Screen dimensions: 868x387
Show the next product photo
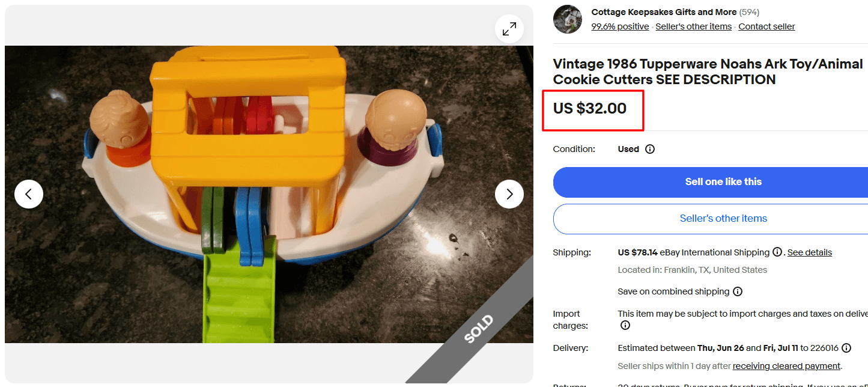(509, 194)
